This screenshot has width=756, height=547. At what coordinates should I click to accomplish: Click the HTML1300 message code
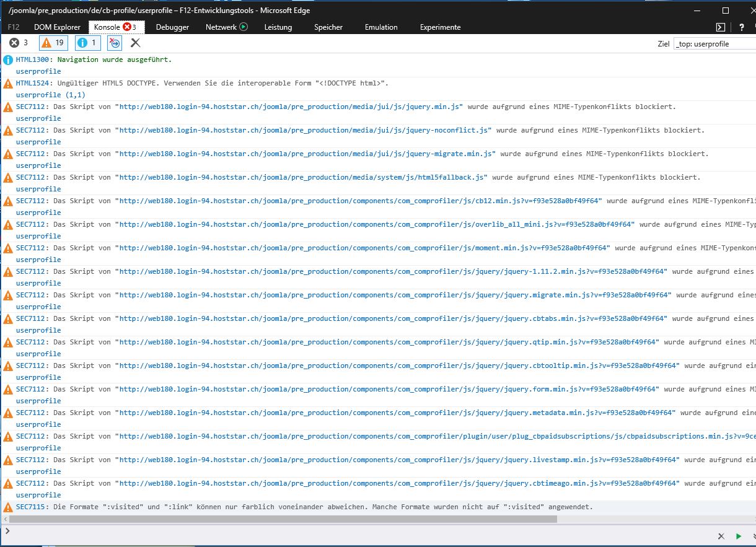pos(33,59)
